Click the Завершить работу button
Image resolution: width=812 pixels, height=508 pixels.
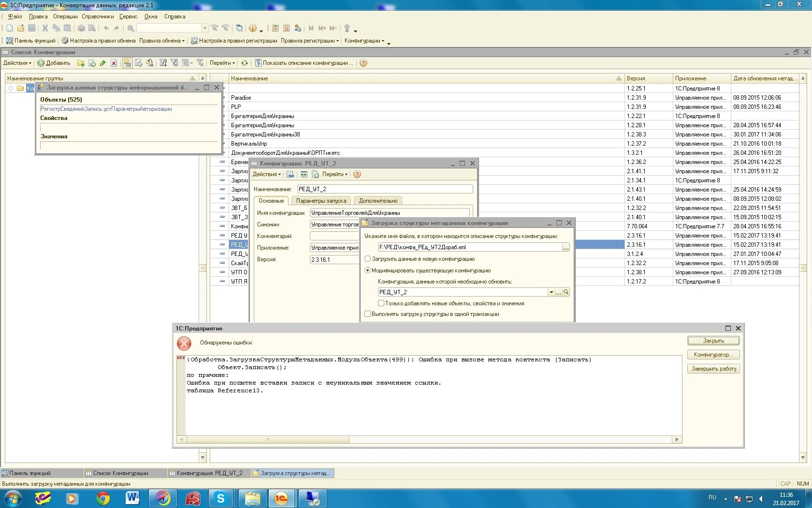coord(713,369)
